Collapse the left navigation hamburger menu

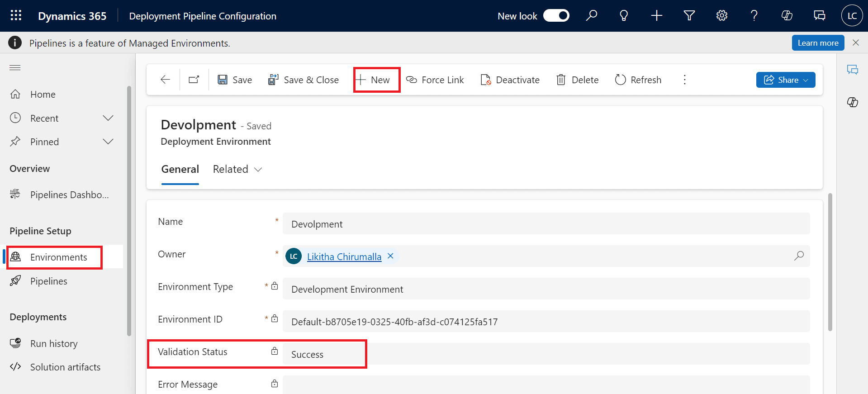(15, 68)
